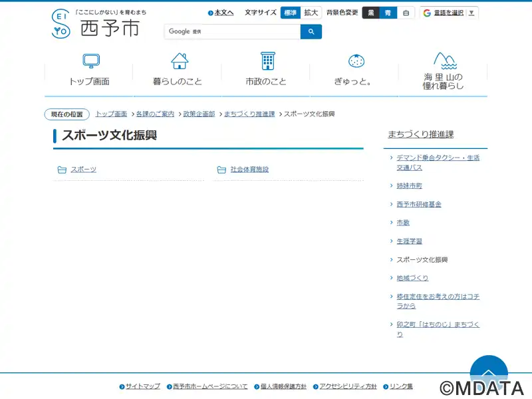
Task: Click into the Google search field
Action: point(233,32)
